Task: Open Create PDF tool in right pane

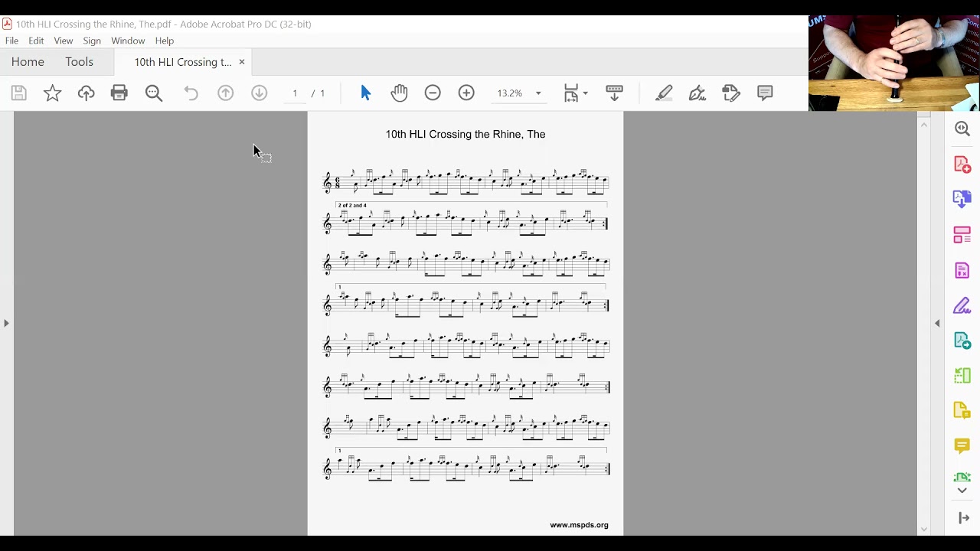Action: [962, 164]
